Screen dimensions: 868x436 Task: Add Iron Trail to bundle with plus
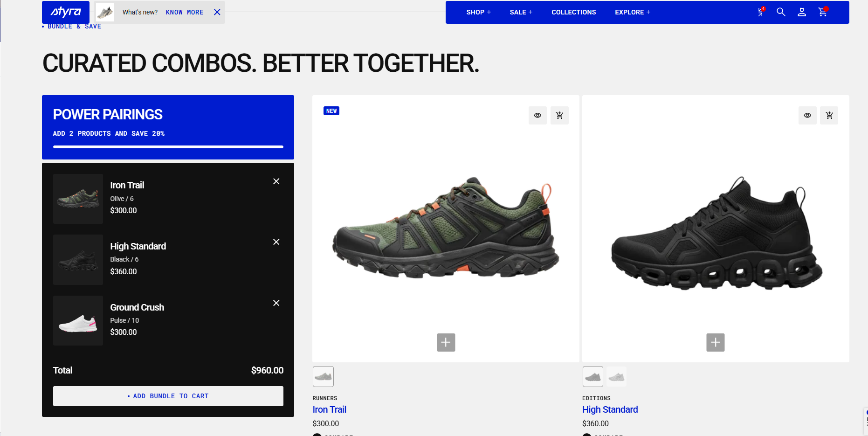click(x=446, y=342)
